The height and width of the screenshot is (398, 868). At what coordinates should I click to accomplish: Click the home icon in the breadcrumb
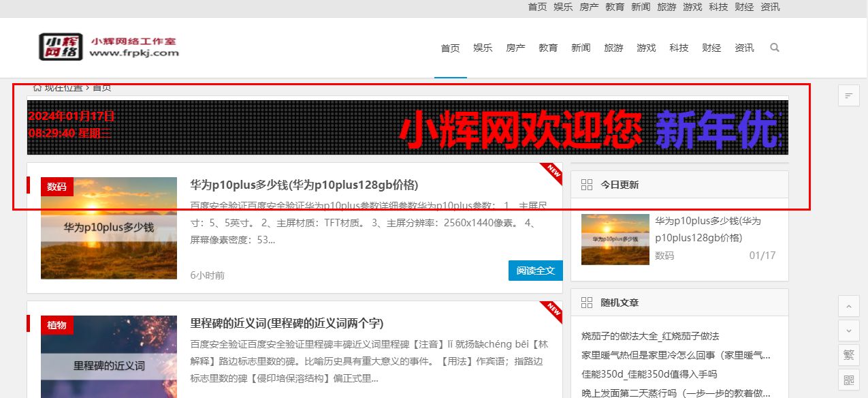point(37,87)
